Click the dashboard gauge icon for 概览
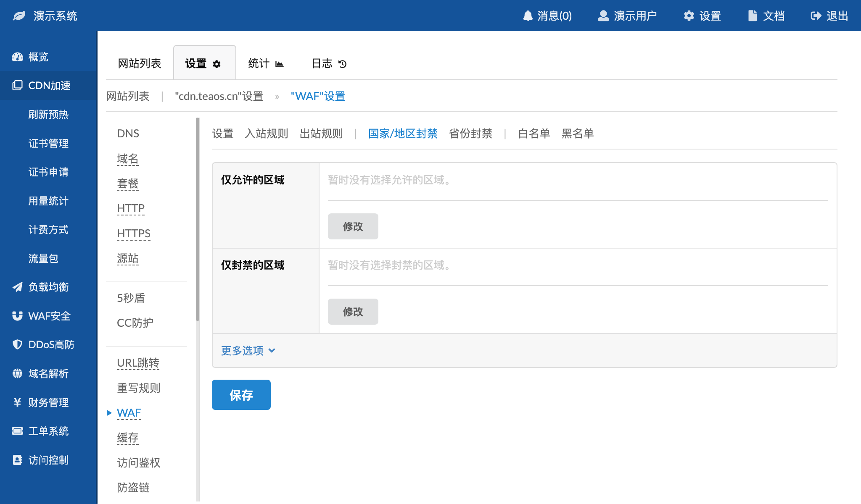 [17, 57]
